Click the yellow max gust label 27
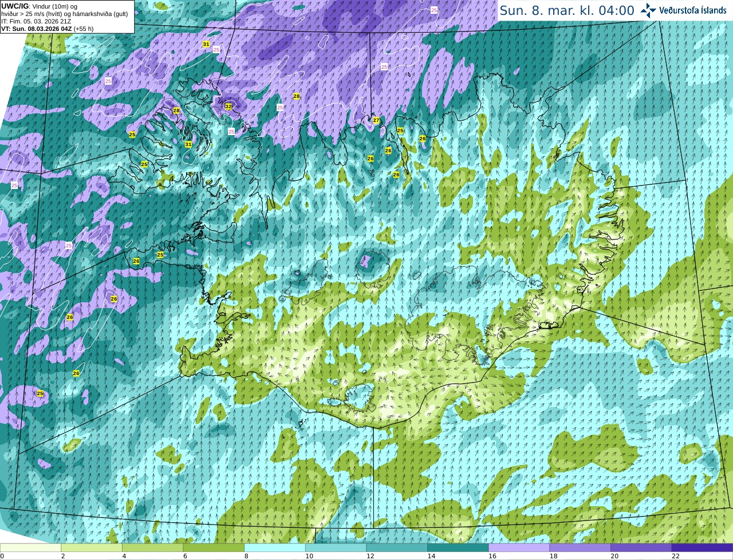The height and width of the screenshot is (560, 733). click(x=376, y=120)
